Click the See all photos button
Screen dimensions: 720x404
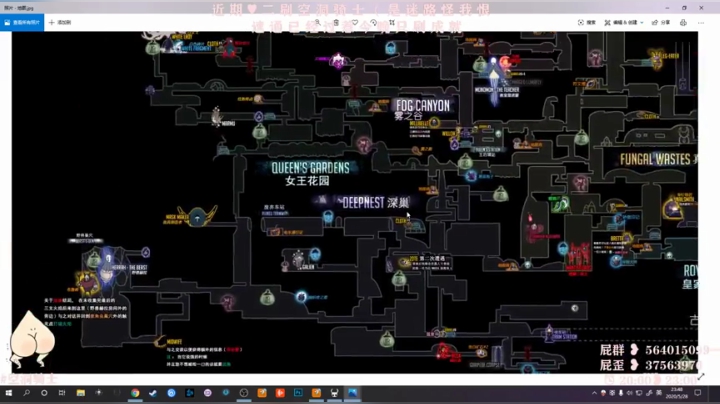[x=22, y=22]
